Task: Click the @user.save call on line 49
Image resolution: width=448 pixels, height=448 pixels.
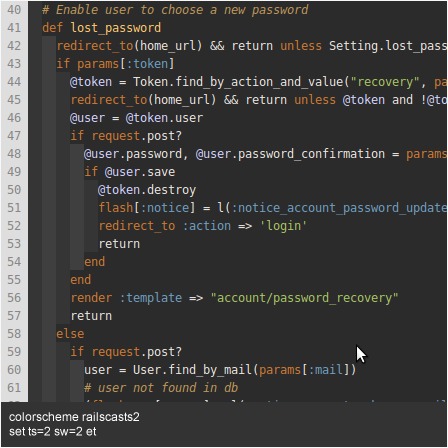Action: [x=140, y=172]
